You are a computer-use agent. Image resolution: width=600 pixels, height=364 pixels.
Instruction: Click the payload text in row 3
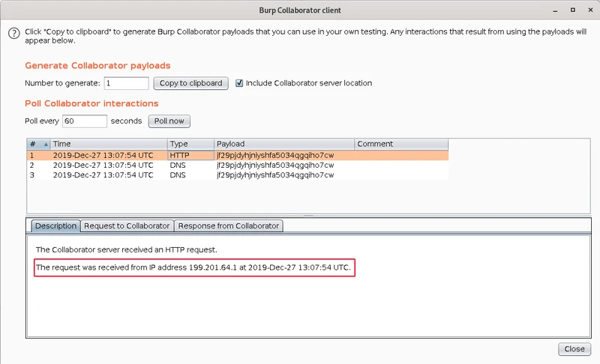(275, 175)
